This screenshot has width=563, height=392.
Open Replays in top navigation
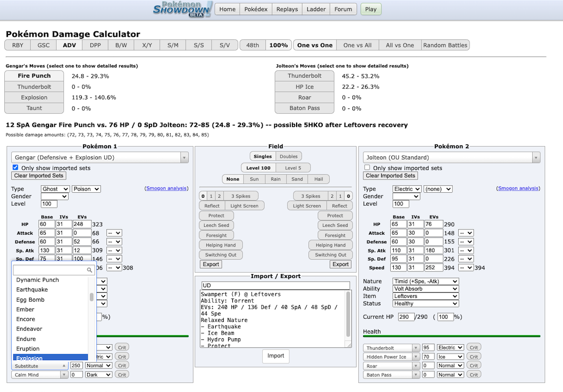287,10
